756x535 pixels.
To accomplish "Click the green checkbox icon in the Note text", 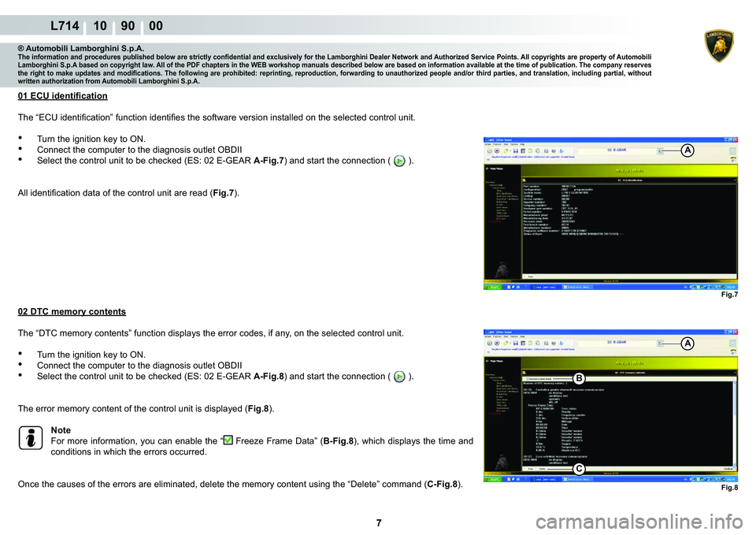I will pos(228,440).
